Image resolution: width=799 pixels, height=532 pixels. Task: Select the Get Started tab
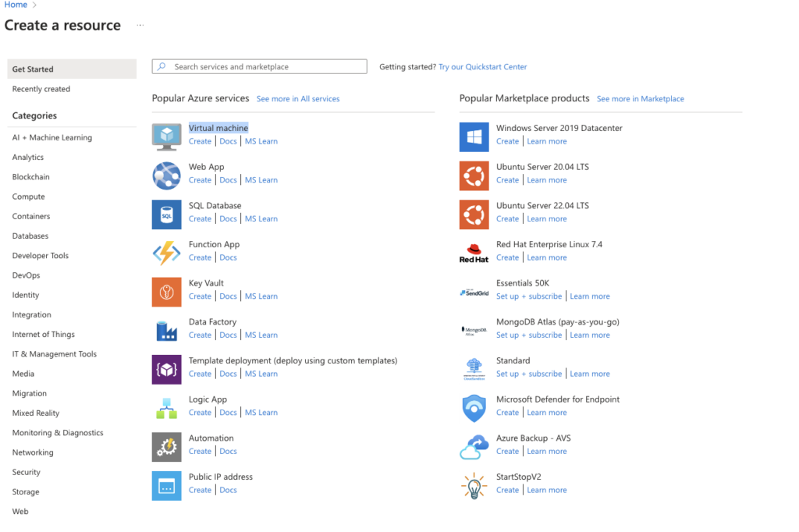72,69
